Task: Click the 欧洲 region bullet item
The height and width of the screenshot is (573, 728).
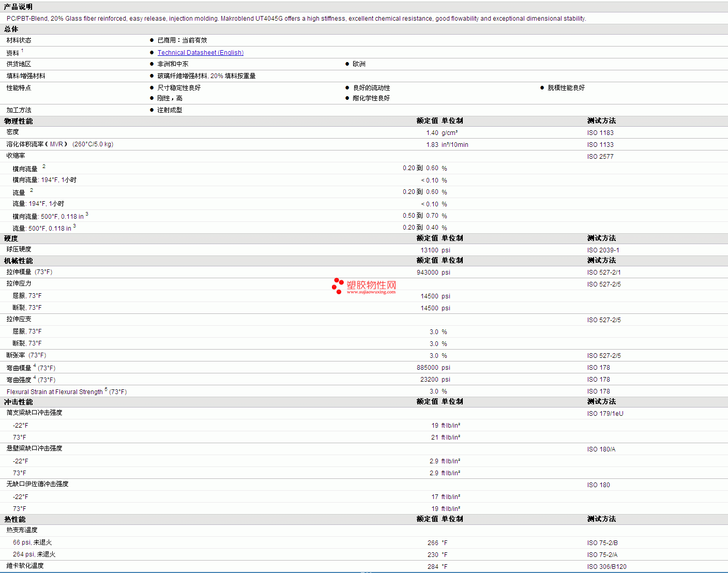Action: tap(359, 64)
